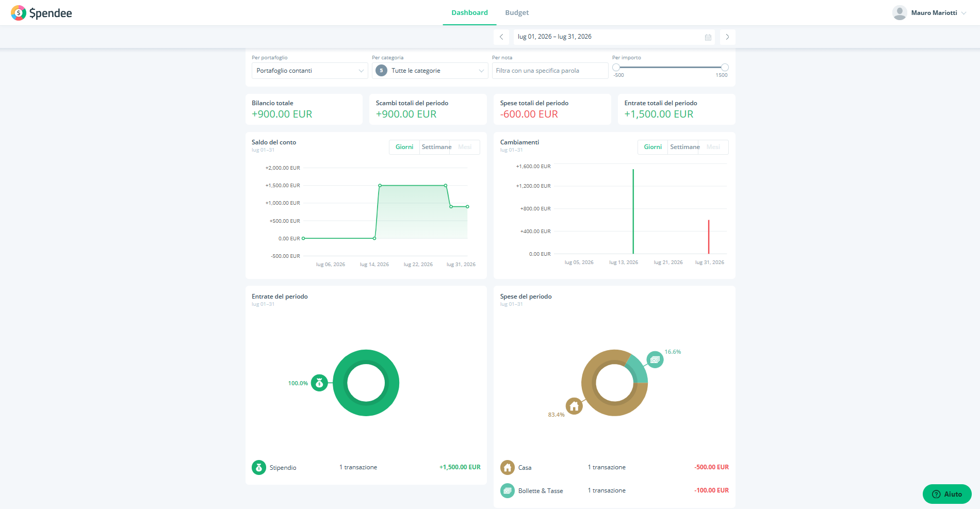This screenshot has height=509, width=980.
Task: Switch Cambiamenti chart to Settimane
Action: click(x=685, y=147)
